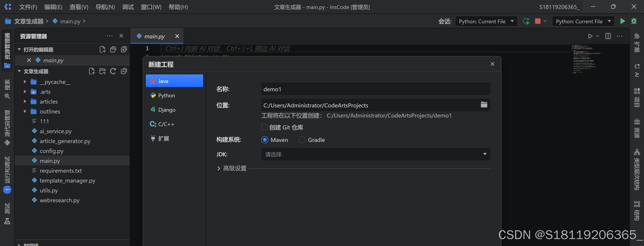Enable the 创建 Git 仓库 checkbox
The image size is (644, 246).
point(264,127)
